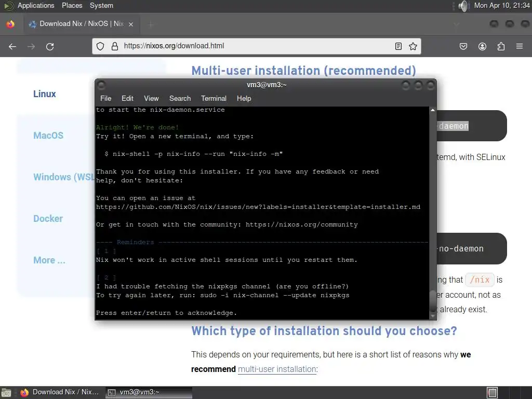The image size is (532, 399).
Task: Click the show desktop icon in bottom panel
Action: [x=6, y=393]
